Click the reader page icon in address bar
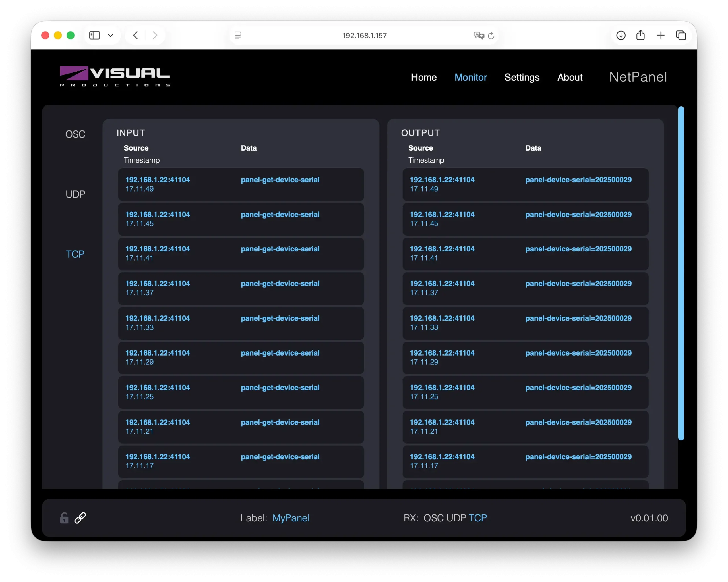The height and width of the screenshot is (582, 728). click(x=238, y=36)
